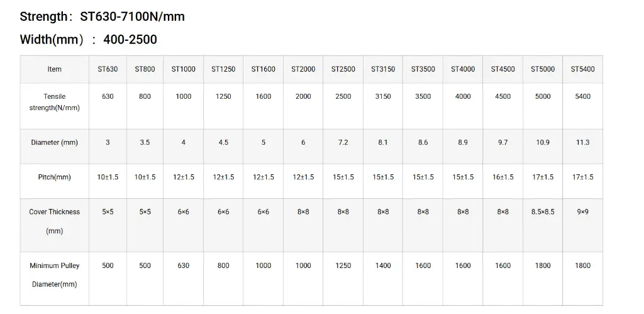
Task: Click the 16±1.5 pitch cell
Action: [503, 177]
